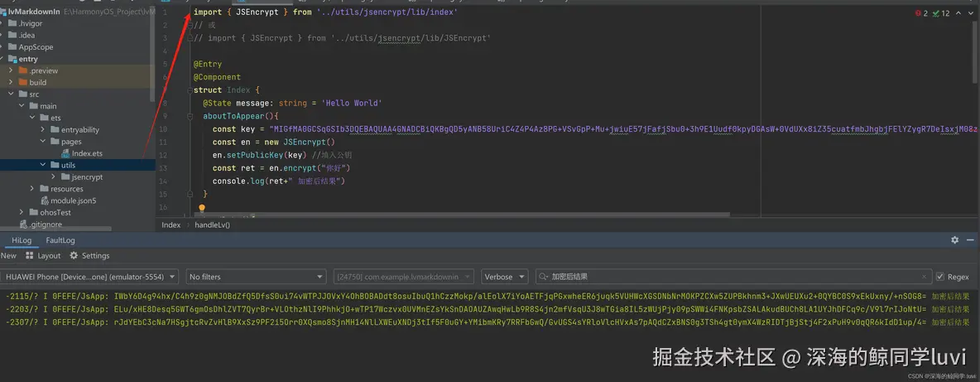
Task: Open the HiLog panel gear settings
Action: (954, 240)
